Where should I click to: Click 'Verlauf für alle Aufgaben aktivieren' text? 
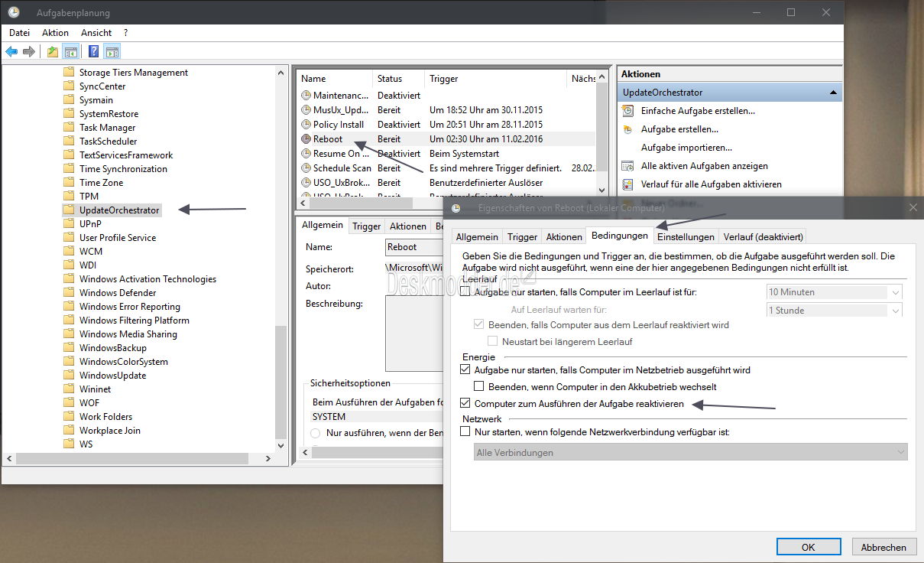click(x=711, y=184)
